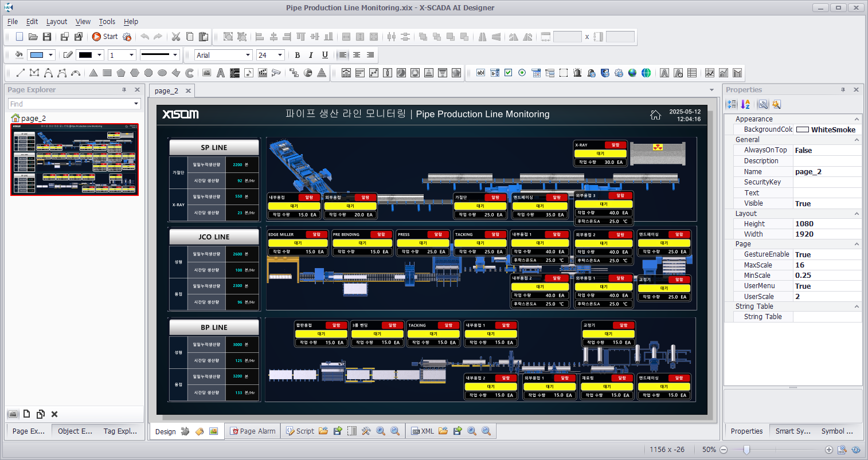Select the ellipse shape tool
868x460 pixels.
(162, 73)
